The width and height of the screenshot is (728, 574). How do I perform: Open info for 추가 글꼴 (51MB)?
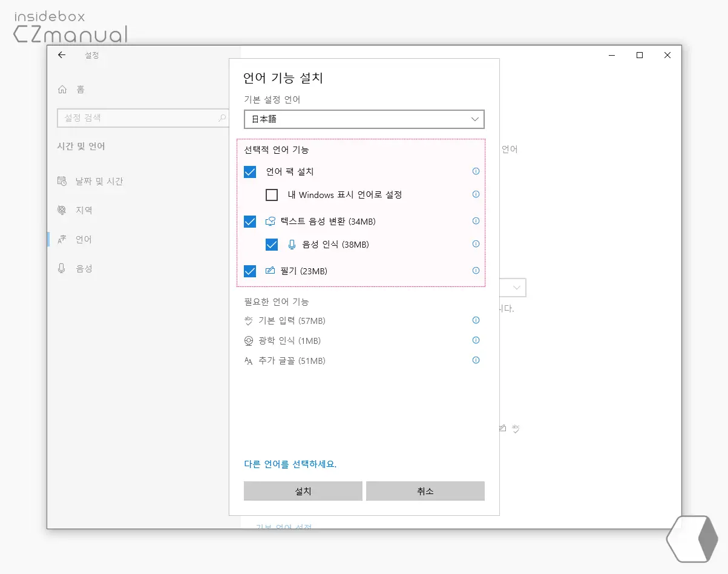click(476, 360)
